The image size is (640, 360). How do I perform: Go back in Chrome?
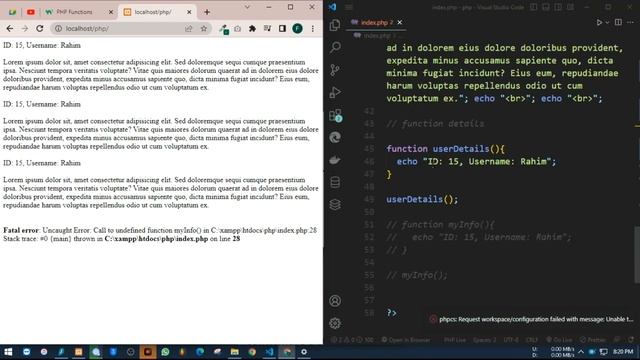point(10,29)
